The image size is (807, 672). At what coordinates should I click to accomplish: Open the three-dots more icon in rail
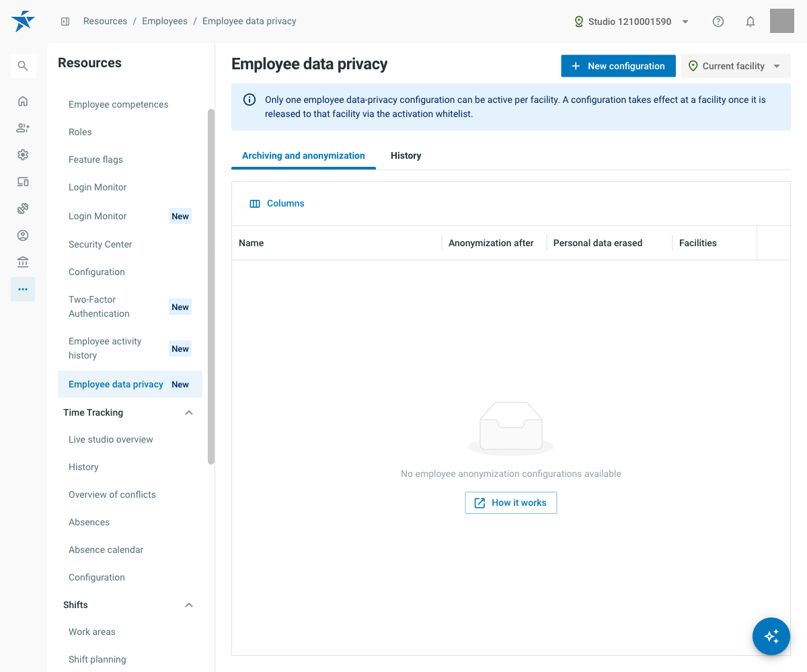tap(23, 289)
